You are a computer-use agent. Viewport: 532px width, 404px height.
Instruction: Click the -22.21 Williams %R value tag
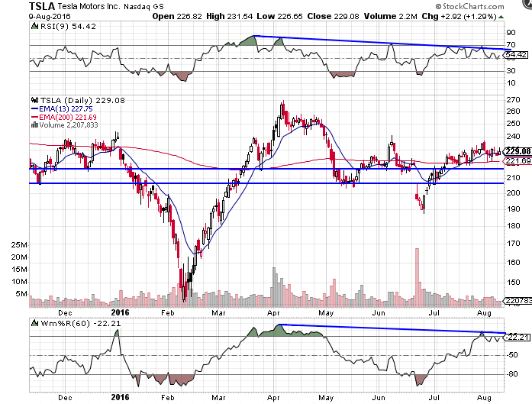[x=517, y=337]
